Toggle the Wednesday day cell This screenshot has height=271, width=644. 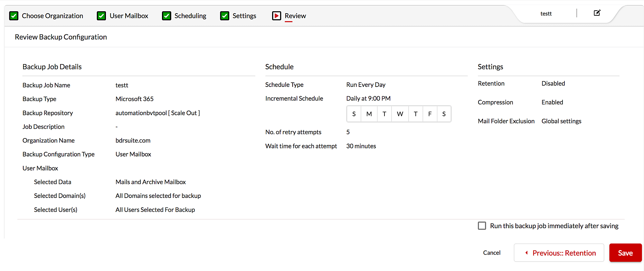click(400, 114)
